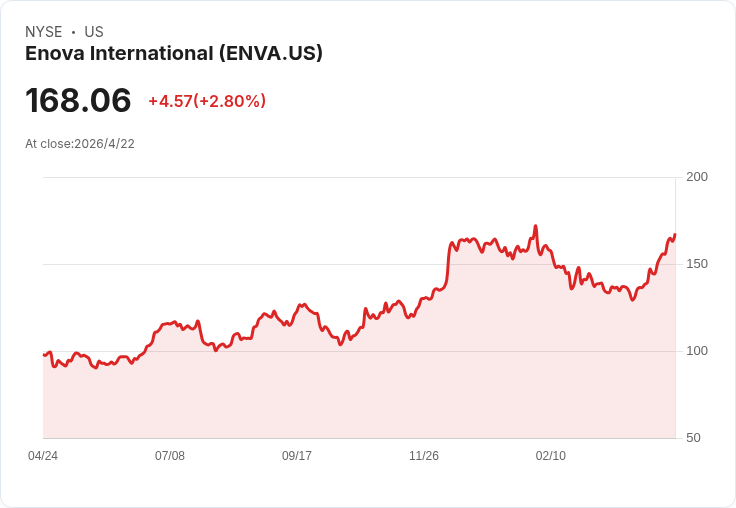Click the +4.57(+2.80%) change value

(207, 101)
